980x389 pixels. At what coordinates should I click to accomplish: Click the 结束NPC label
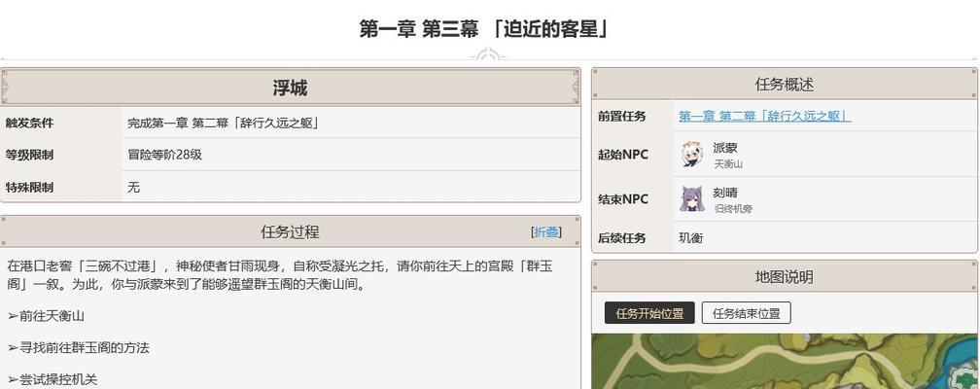[x=622, y=199]
